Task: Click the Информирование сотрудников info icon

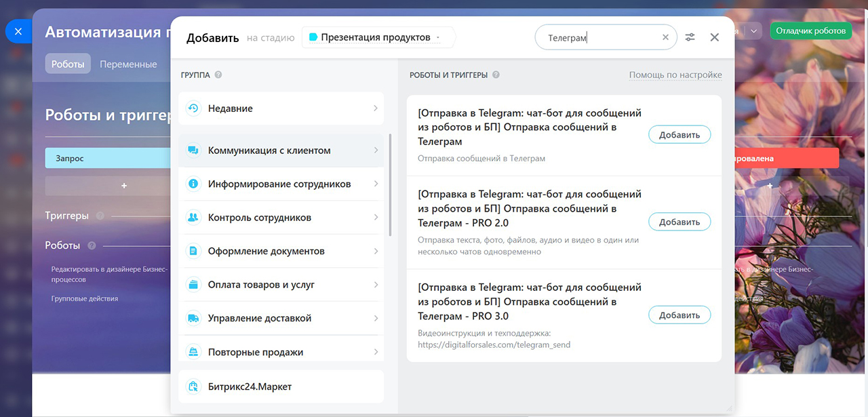Action: pyautogui.click(x=193, y=184)
